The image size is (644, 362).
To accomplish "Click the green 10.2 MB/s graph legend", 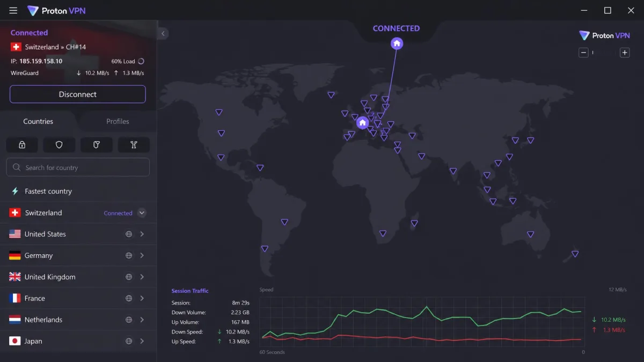I will click(609, 320).
